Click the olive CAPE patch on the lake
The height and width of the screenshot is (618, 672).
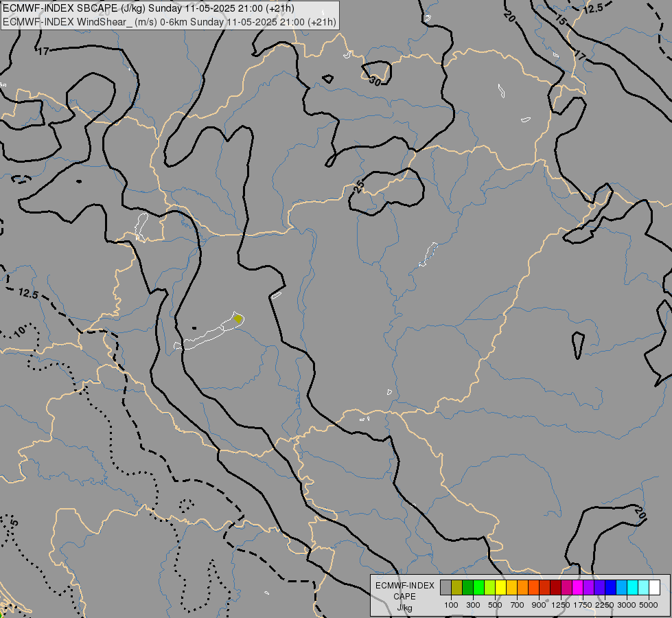click(x=238, y=319)
